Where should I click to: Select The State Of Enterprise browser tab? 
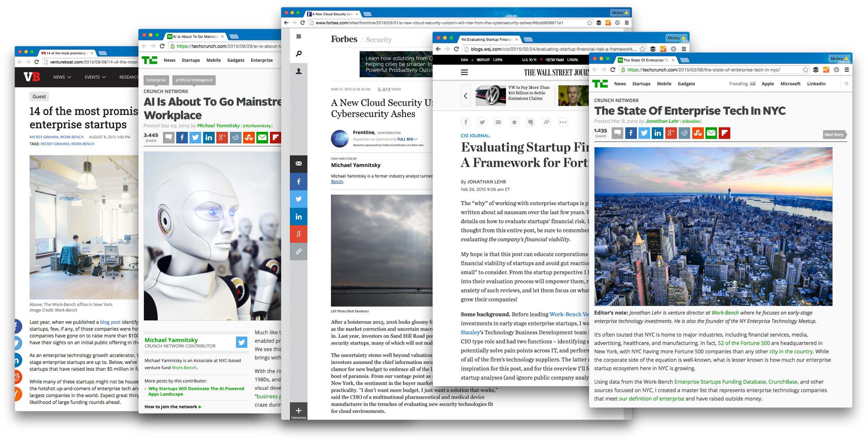tap(647, 60)
